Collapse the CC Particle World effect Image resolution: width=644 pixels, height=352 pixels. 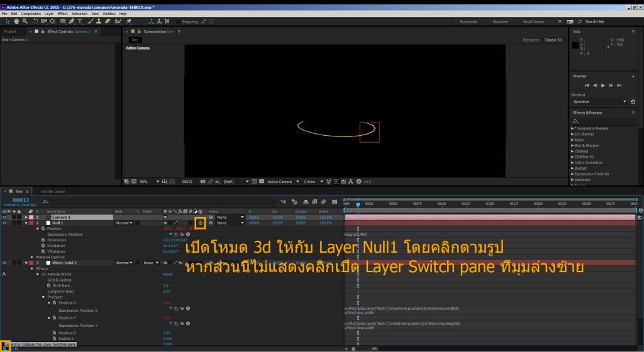coord(38,274)
